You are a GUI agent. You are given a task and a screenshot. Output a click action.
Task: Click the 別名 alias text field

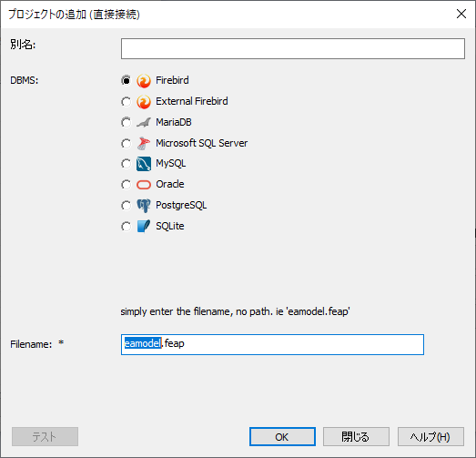pyautogui.click(x=293, y=48)
